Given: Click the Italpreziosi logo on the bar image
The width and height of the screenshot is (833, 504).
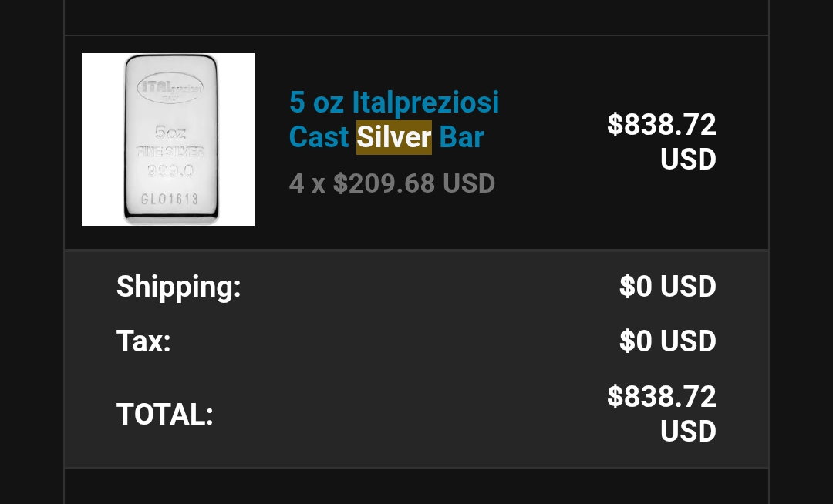Looking at the screenshot, I should (x=170, y=88).
